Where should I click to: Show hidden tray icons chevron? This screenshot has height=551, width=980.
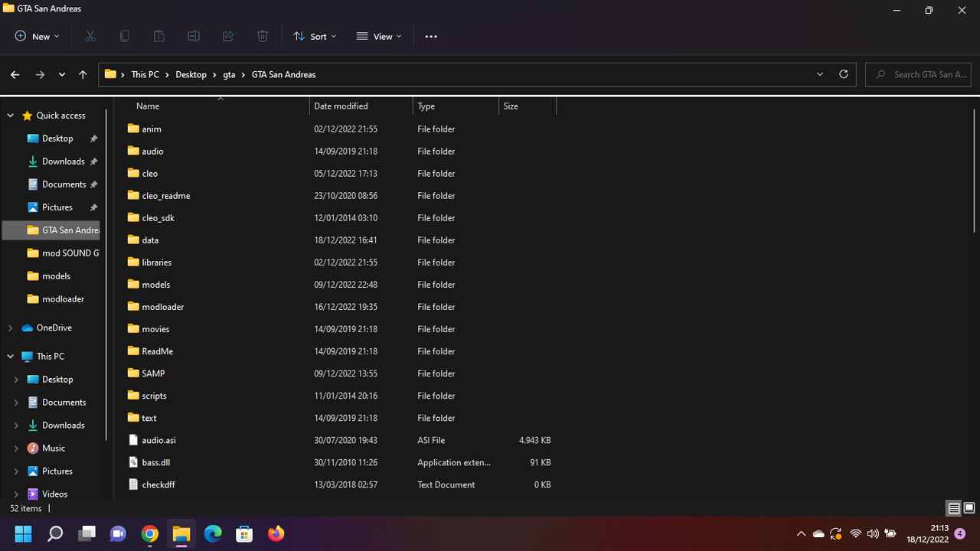tap(801, 533)
